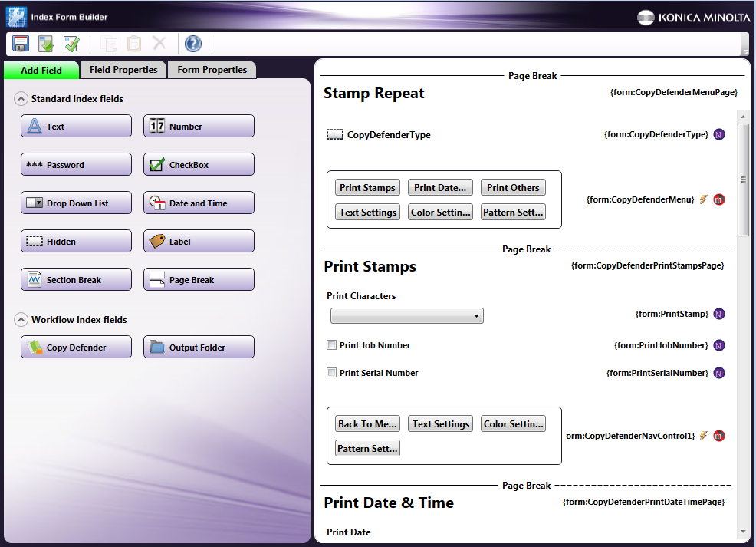Select the Print Characters label

[x=361, y=296]
